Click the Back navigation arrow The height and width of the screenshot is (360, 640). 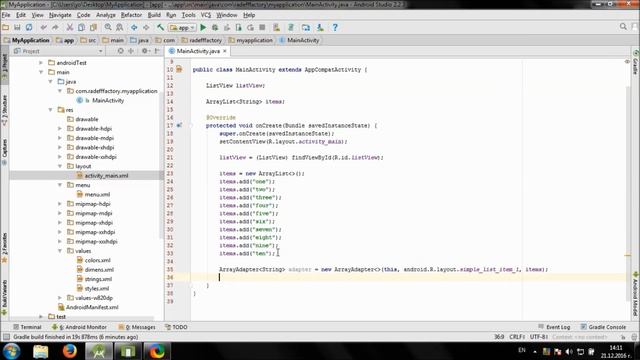134,27
